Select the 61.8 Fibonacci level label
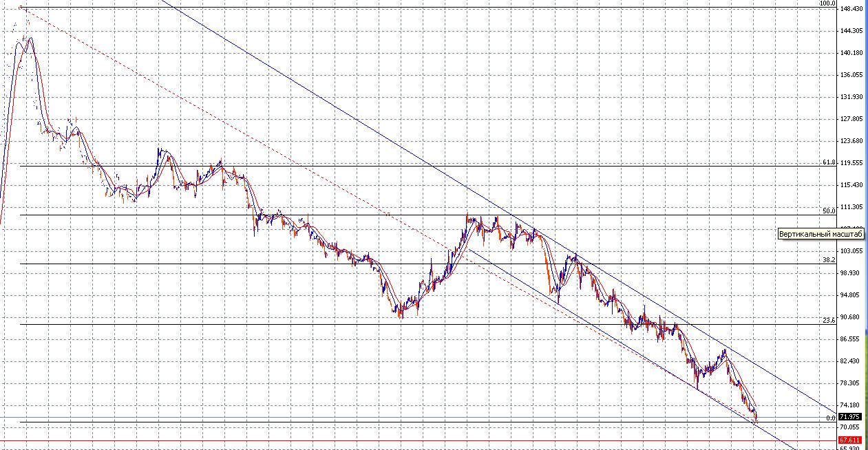 [829, 162]
